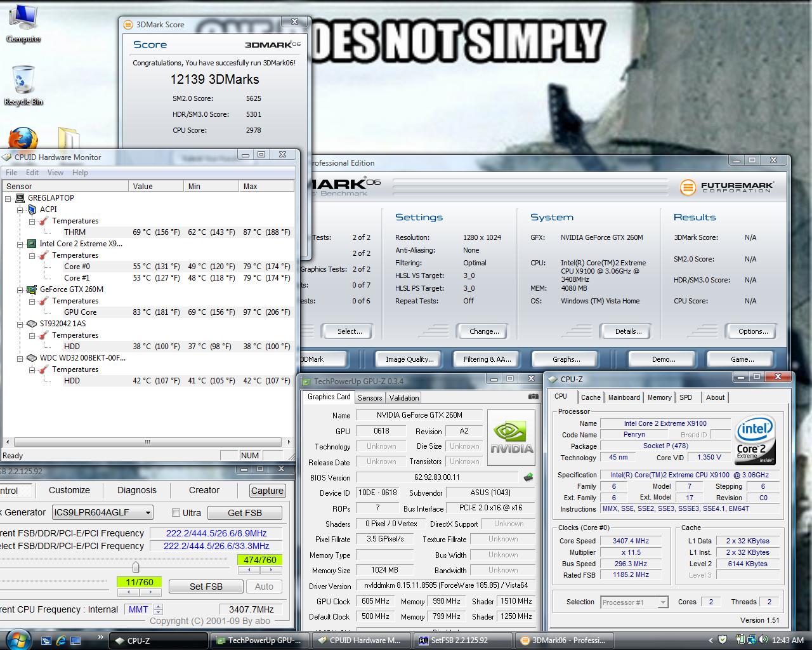Click right arrow under 474/760 value
The image size is (812, 650).
[271, 570]
